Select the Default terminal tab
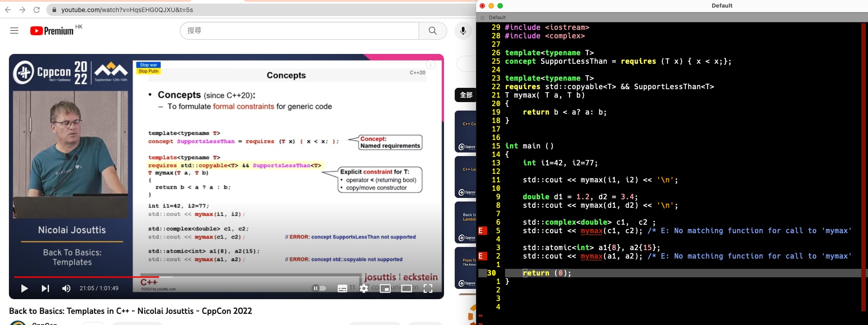The height and width of the screenshot is (325, 868). click(x=497, y=17)
